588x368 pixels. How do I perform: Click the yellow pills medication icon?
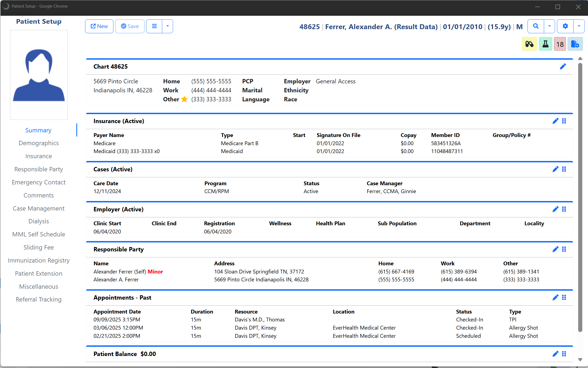click(529, 44)
